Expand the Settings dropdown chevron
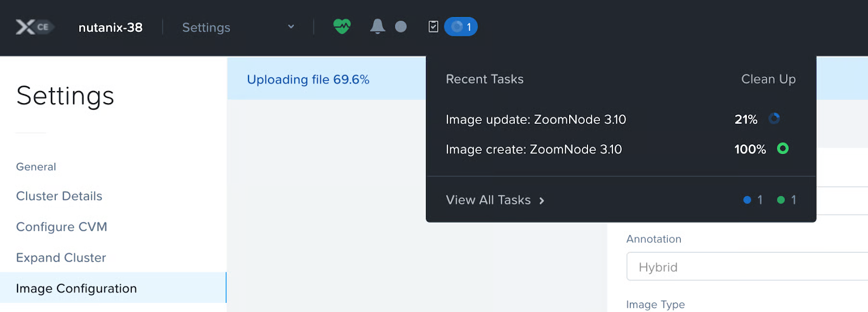Viewport: 868px width, 312px height. [x=291, y=27]
